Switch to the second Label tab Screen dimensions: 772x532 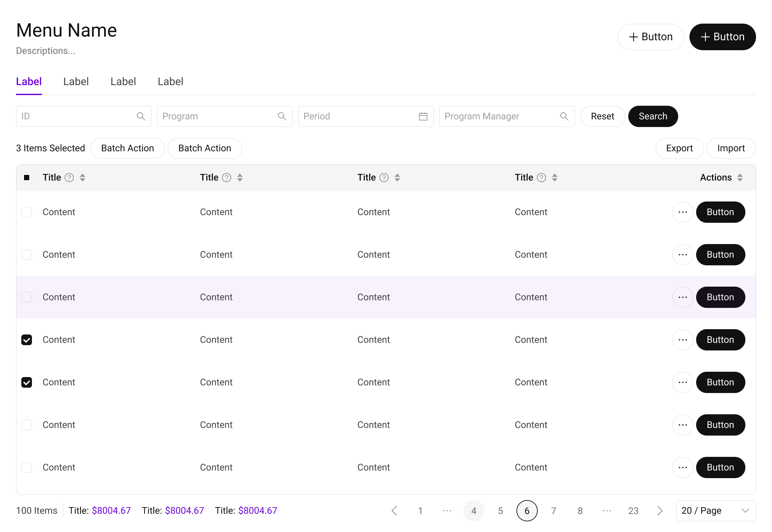76,82
